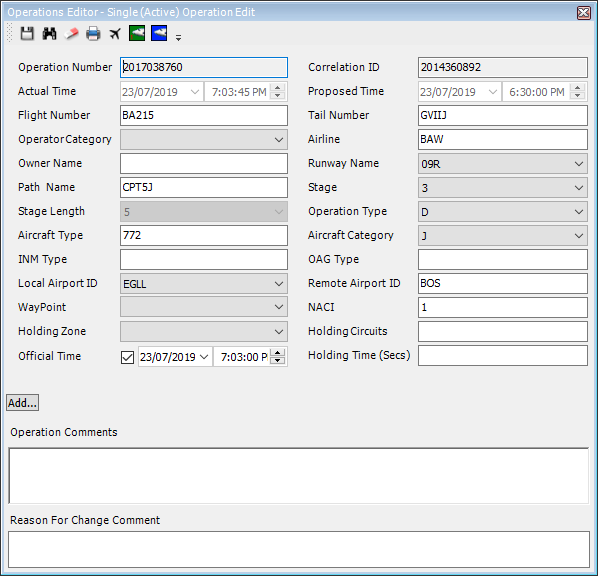Increase Official Time with up spinner
Viewport: 598px width, 576px height.
coord(278,353)
